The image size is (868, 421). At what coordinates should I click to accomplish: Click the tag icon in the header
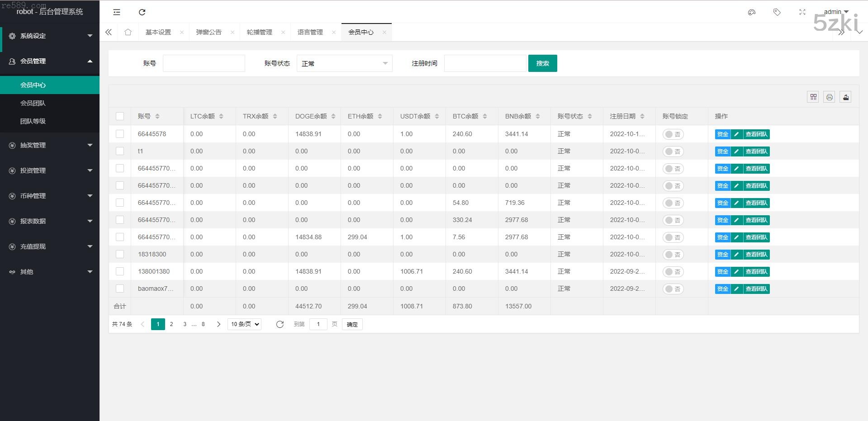pyautogui.click(x=777, y=12)
